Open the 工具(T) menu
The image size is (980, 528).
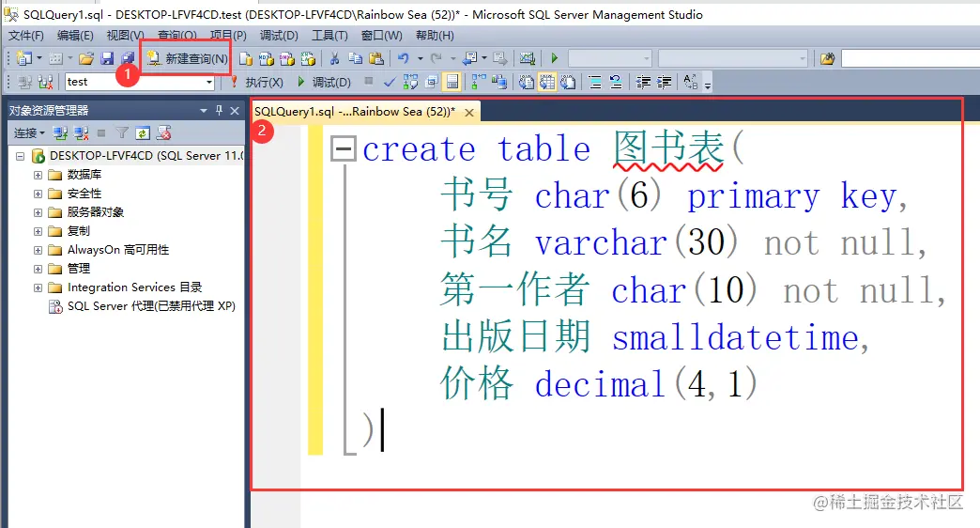pyautogui.click(x=329, y=36)
